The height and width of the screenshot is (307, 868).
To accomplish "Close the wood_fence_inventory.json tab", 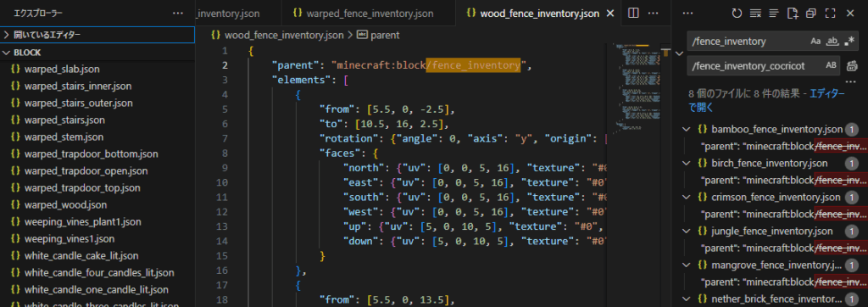I will [610, 14].
